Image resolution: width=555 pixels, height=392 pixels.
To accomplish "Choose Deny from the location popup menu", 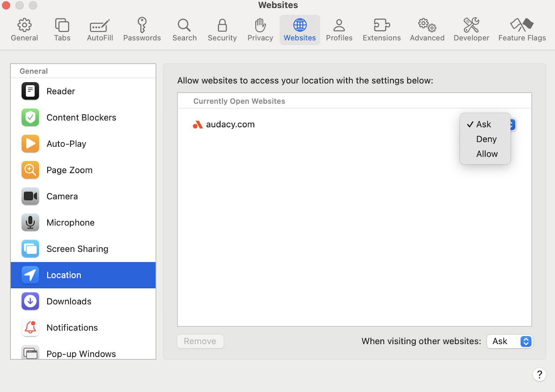I will tap(486, 139).
